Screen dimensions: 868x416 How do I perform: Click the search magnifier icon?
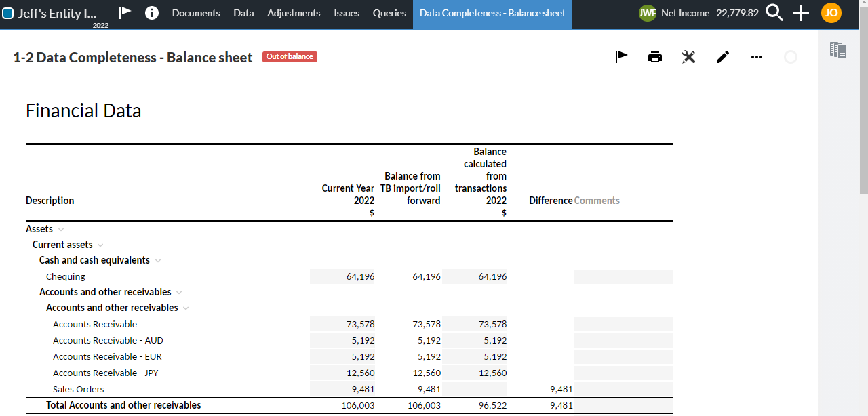(x=774, y=13)
